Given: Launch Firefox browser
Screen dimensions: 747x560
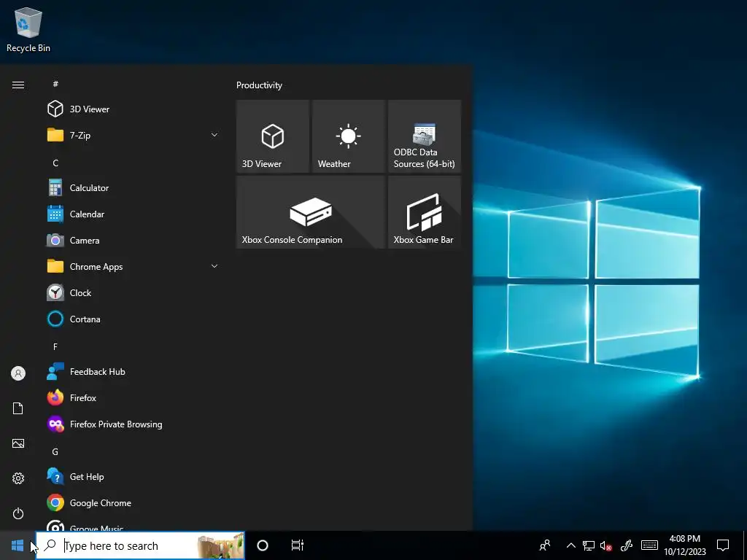Looking at the screenshot, I should (x=133, y=397).
